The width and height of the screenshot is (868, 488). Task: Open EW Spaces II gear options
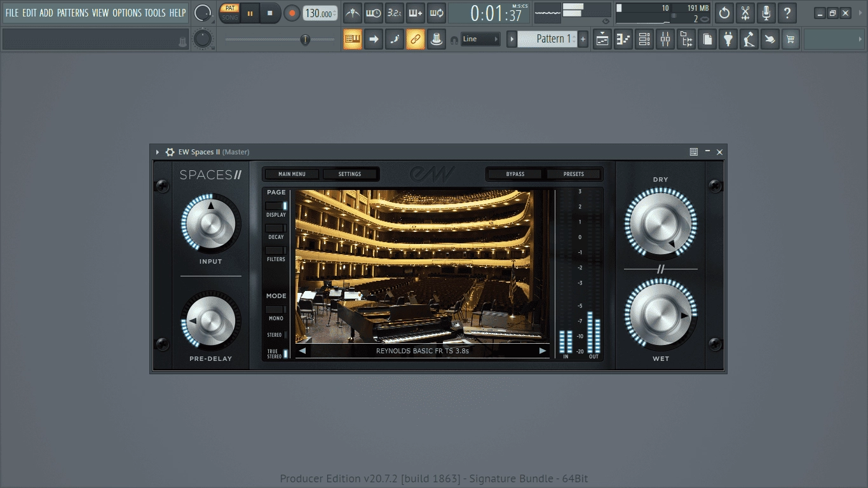(170, 152)
